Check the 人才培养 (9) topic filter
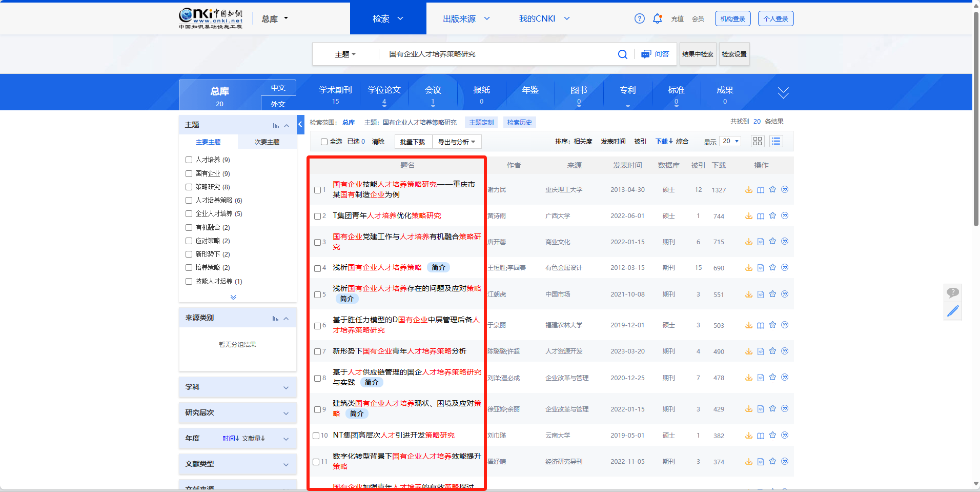Screen dimensions: 980x492 (x=189, y=160)
